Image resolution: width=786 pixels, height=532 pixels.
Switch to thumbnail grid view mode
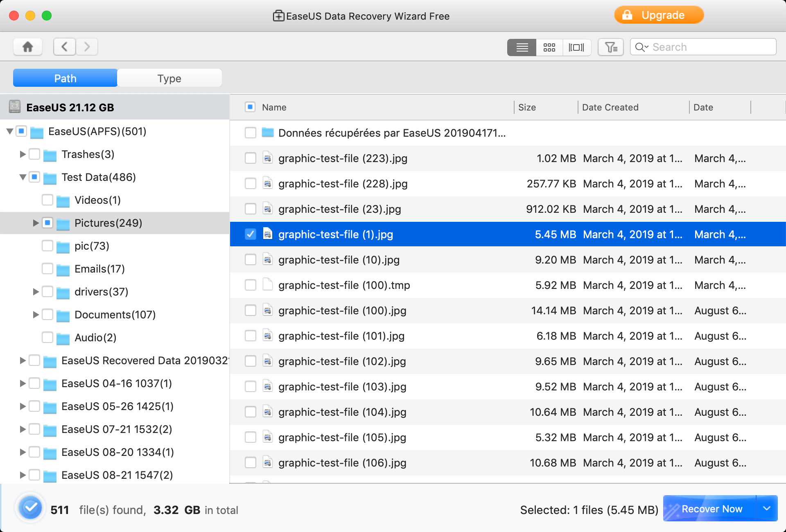[549, 47]
